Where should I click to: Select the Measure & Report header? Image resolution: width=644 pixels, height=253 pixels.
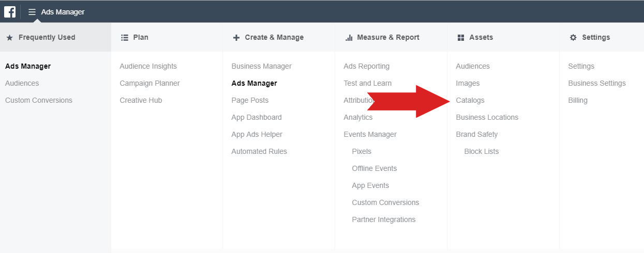[x=391, y=37]
